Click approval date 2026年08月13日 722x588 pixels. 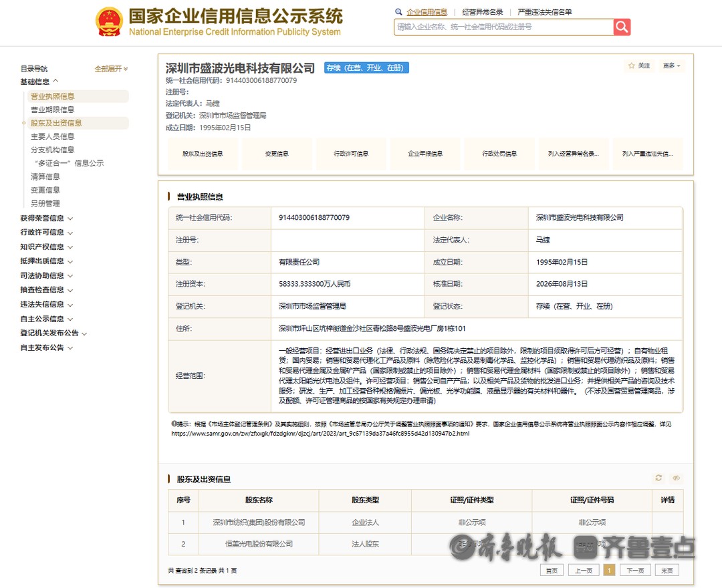click(562, 284)
